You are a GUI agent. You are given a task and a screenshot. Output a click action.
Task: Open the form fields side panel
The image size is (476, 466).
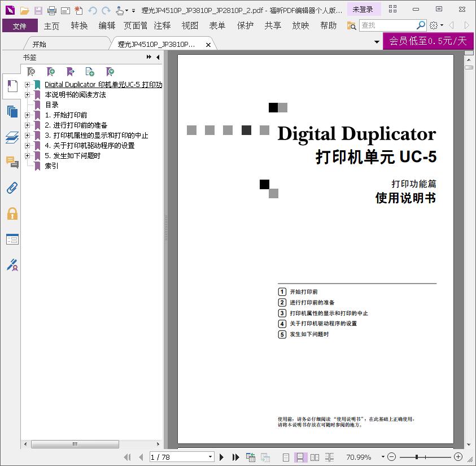pyautogui.click(x=12, y=239)
